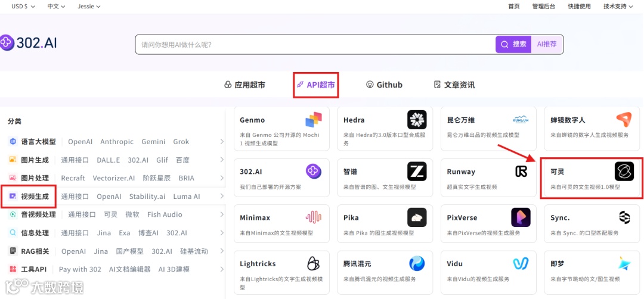Click the PixVerse purple logo icon

[521, 217]
